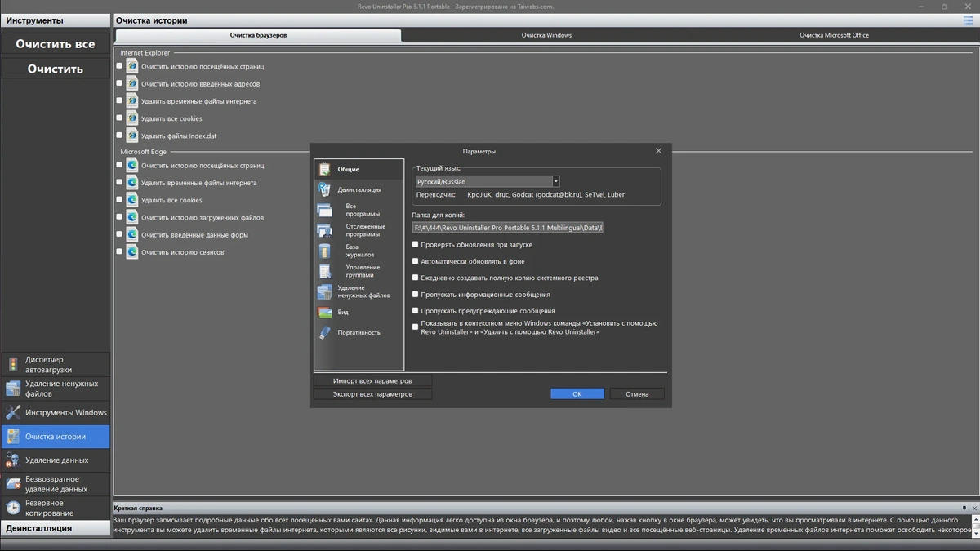Check Edge Удалить временные файлы интернета checkbox

coord(119,182)
